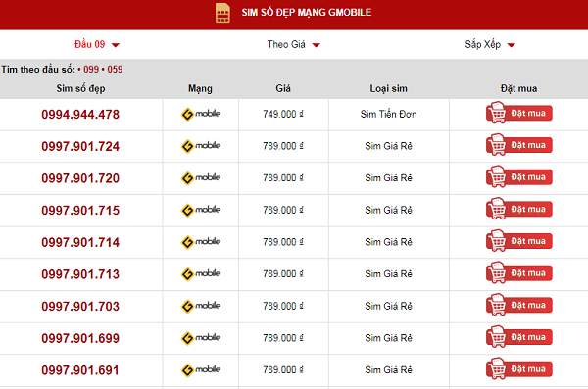Image resolution: width=588 pixels, height=389 pixels.
Task: Click Gmobile logo in 0997.901.714 row
Action: tap(201, 242)
